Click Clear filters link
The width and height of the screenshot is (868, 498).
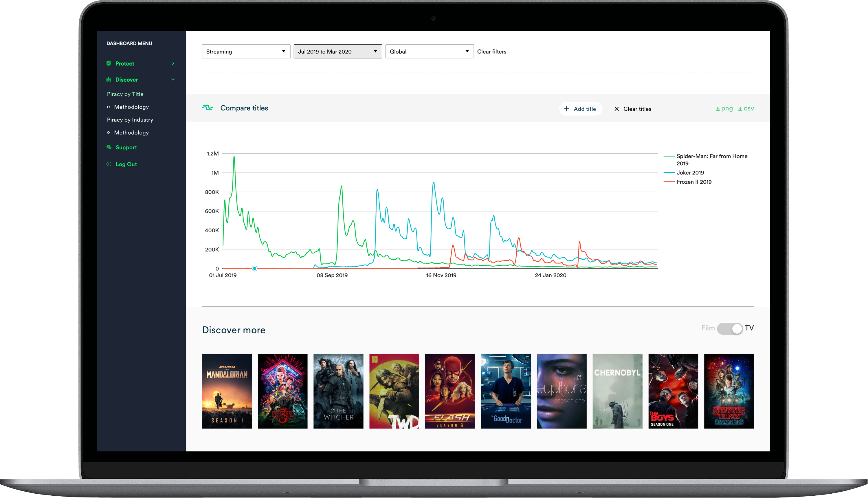[491, 51]
